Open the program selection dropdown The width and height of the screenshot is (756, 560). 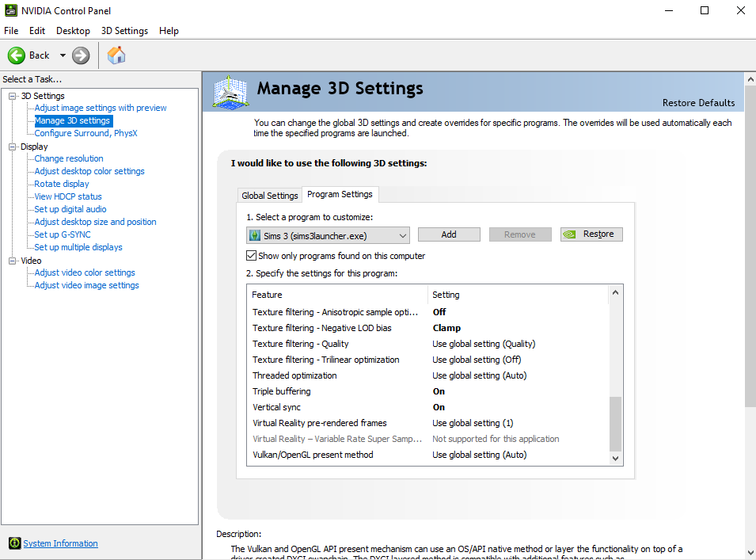click(x=328, y=235)
